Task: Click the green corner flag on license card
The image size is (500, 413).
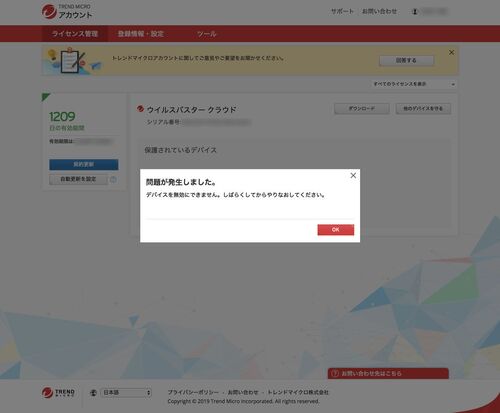Action: (x=46, y=97)
